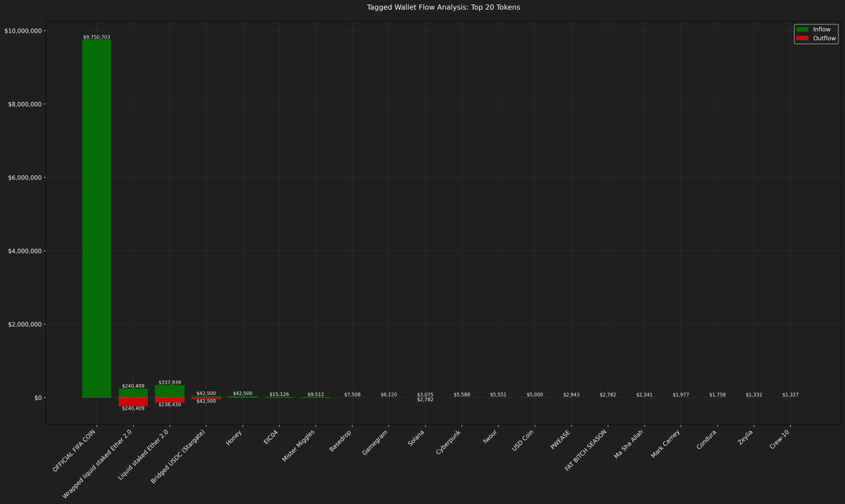Viewport: 845px width, 504px height.
Task: Click the $4,000,000 y-axis label
Action: click(25, 251)
